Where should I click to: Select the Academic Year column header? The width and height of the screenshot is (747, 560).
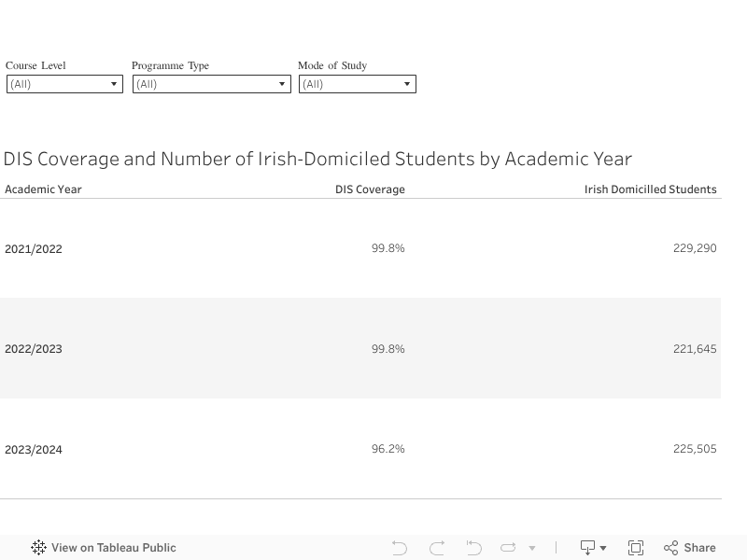43,189
